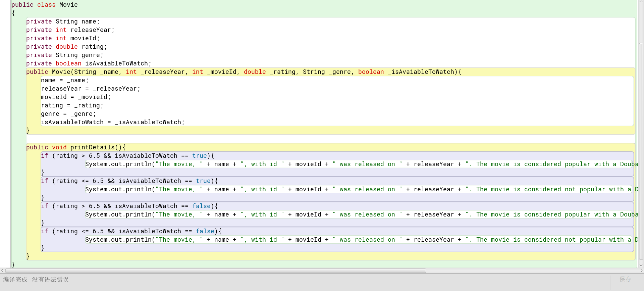
Task: Click the vertical scrollbar thumb
Action: (x=641, y=151)
